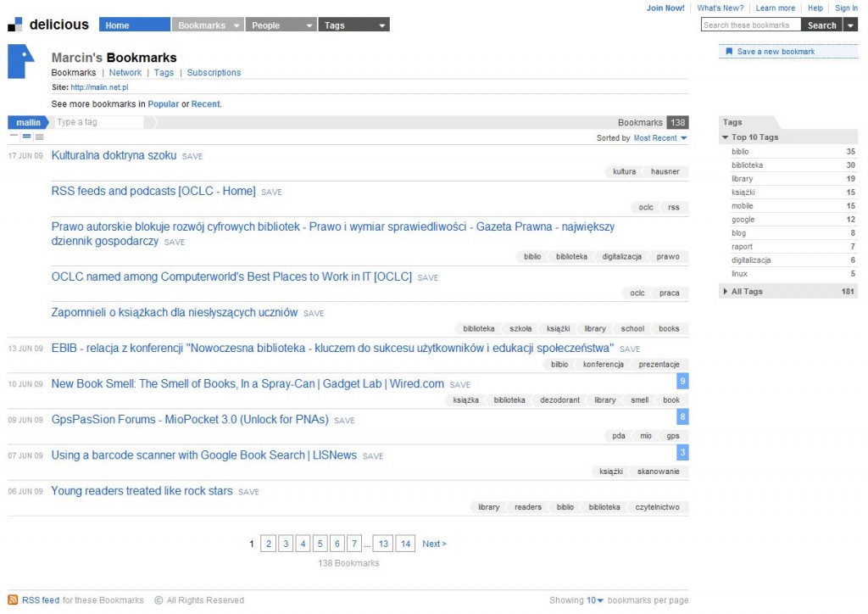Click the Sign In link
868x614 pixels.
847,8
